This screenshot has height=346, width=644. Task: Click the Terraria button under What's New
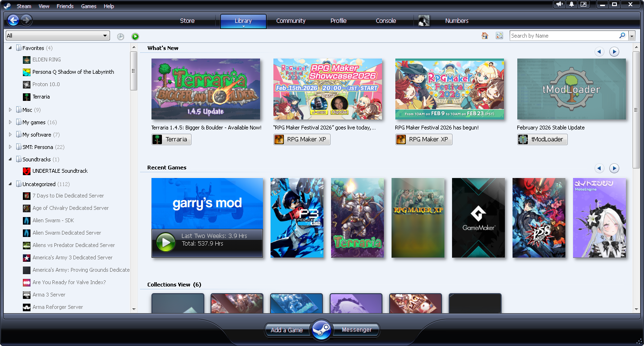[171, 139]
